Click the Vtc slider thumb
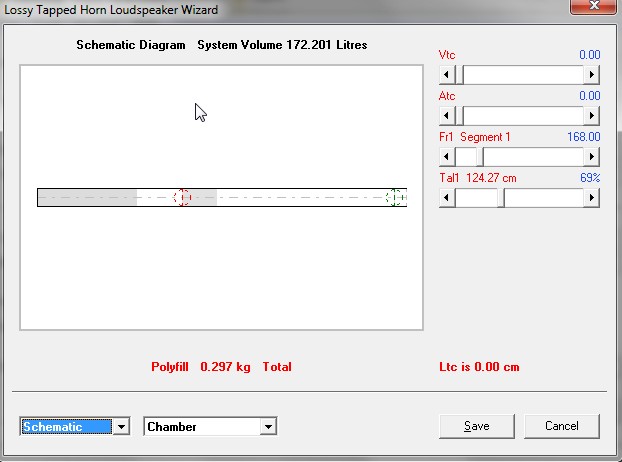The width and height of the screenshot is (622, 462). [459, 75]
